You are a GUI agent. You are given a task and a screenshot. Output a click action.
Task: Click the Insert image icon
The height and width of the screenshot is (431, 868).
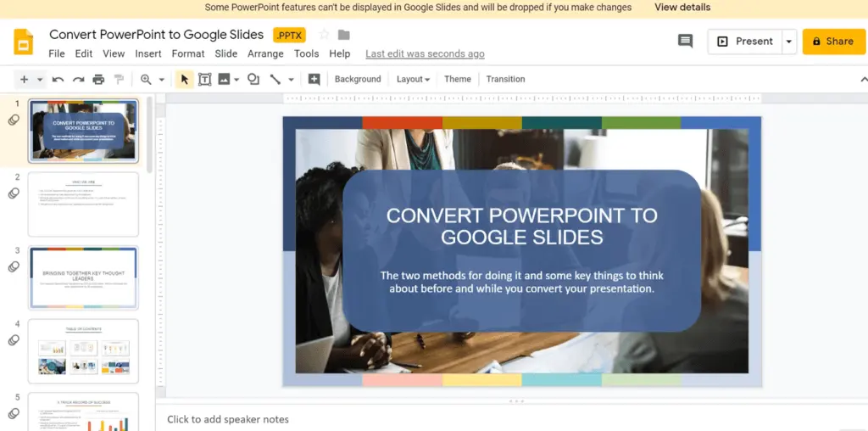(x=224, y=79)
